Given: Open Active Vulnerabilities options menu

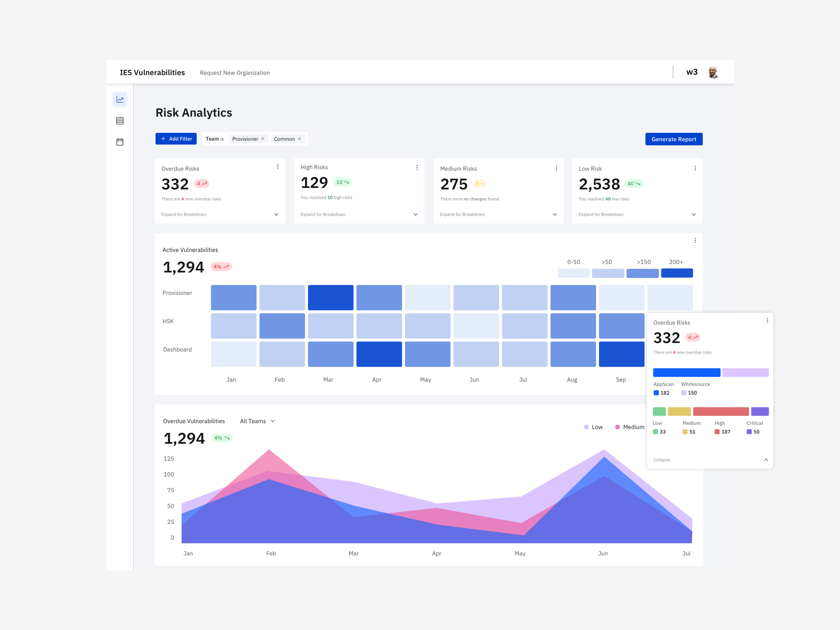Looking at the screenshot, I should click(x=695, y=240).
